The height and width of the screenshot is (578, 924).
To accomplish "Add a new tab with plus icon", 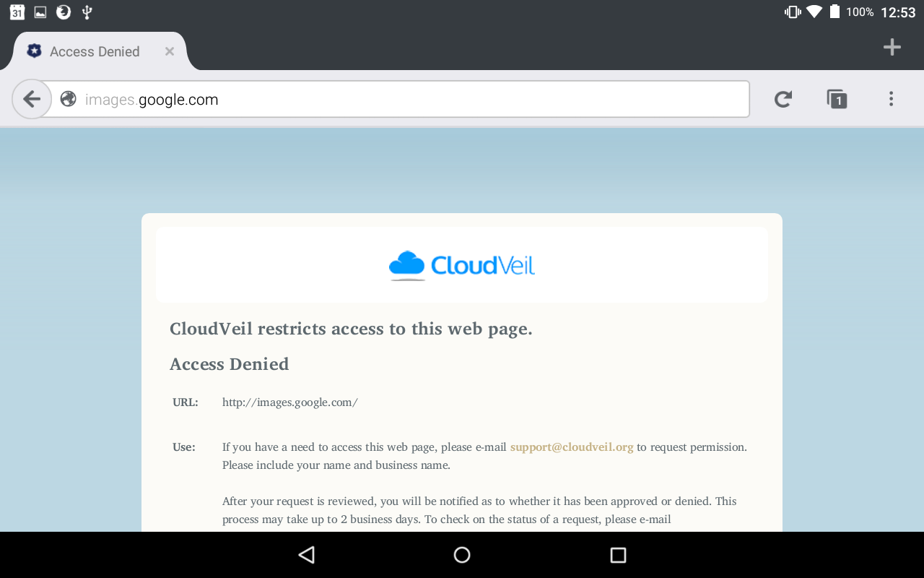I will (x=892, y=48).
